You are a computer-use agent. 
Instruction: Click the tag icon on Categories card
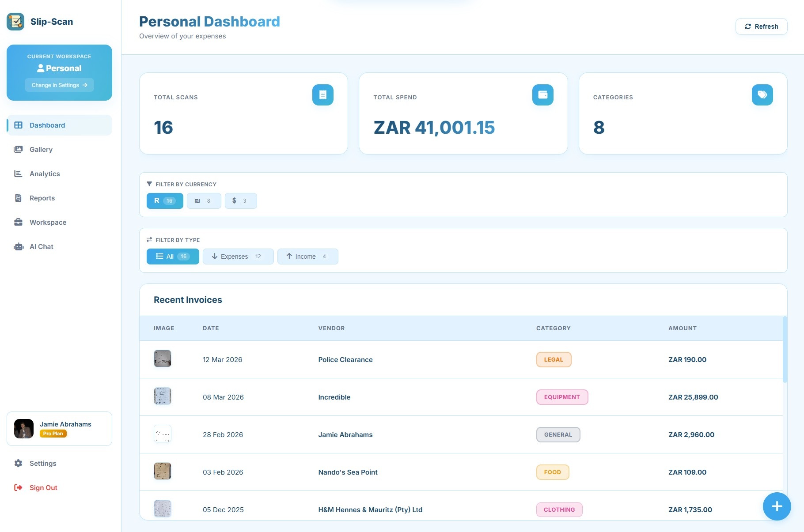[x=762, y=94]
